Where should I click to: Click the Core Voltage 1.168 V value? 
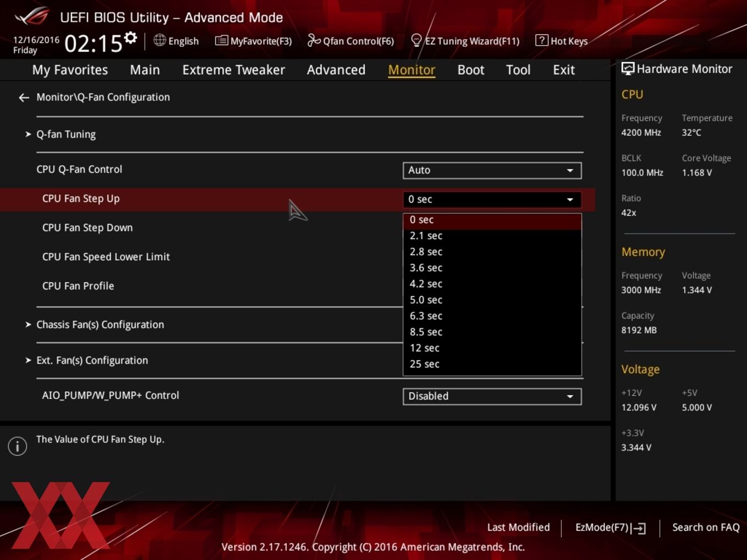696,173
